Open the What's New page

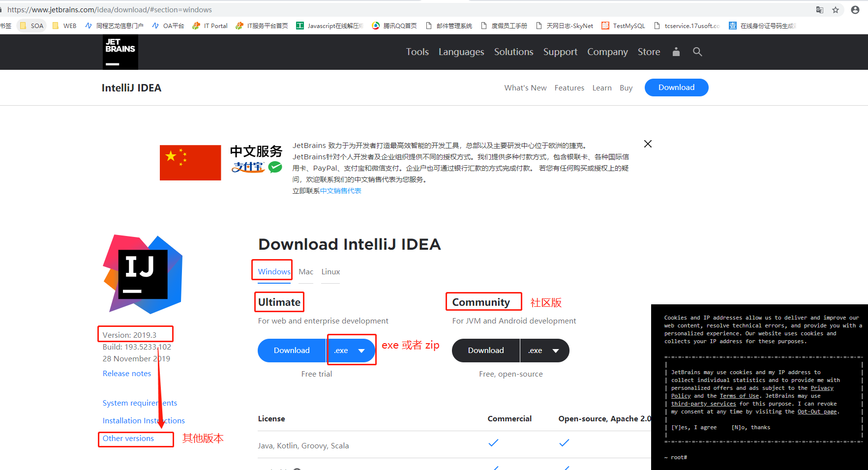click(x=526, y=88)
